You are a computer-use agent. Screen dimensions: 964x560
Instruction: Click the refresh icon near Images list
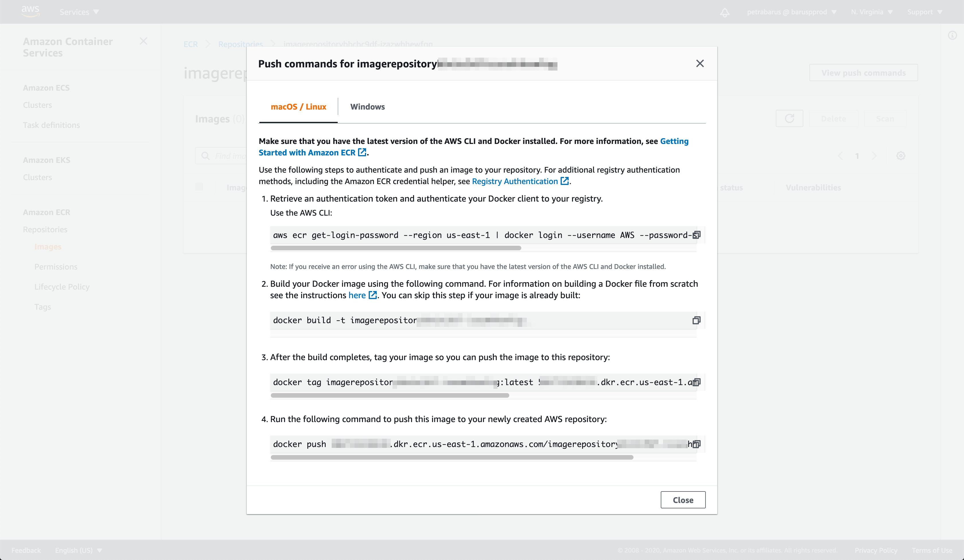coord(789,119)
